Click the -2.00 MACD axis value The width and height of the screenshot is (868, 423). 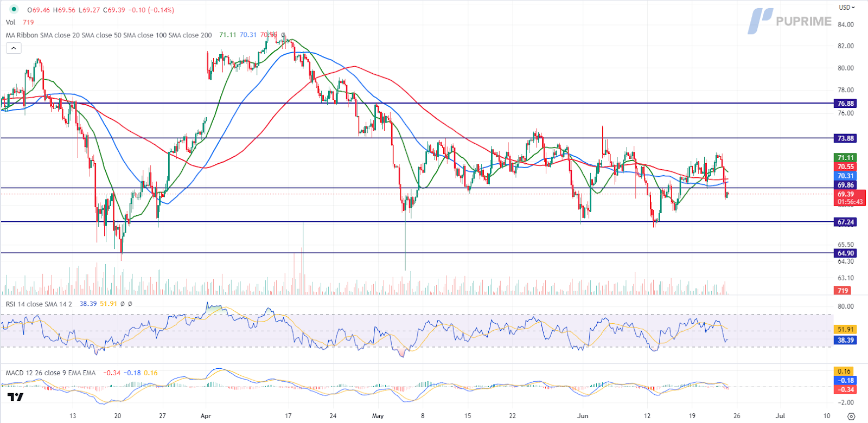coord(846,402)
